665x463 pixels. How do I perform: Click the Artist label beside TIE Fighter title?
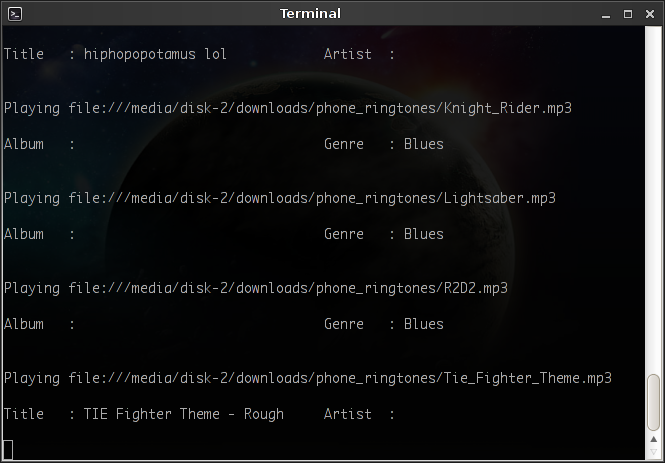coord(348,414)
